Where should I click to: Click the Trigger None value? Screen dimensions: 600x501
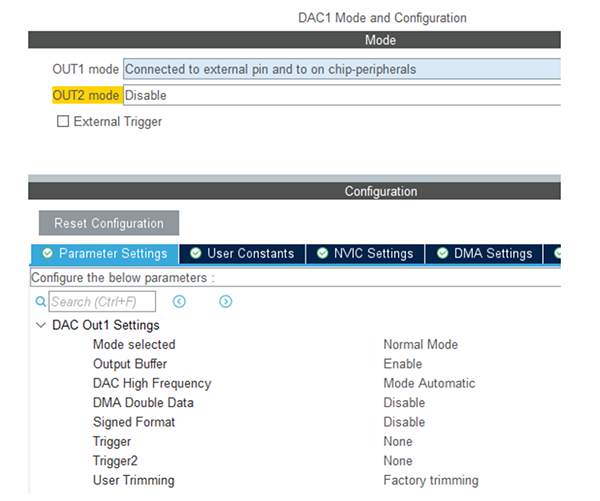(398, 441)
